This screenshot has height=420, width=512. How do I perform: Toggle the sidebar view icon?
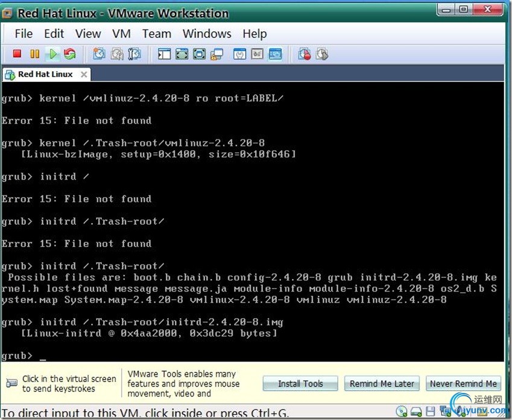click(x=164, y=54)
